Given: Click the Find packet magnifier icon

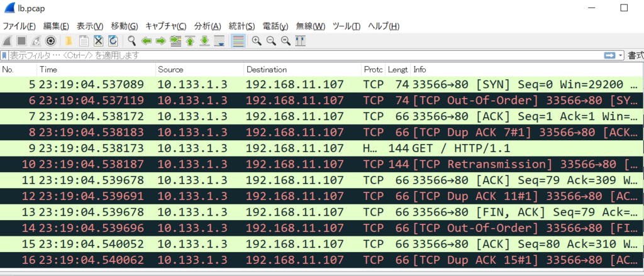Looking at the screenshot, I should 132,41.
